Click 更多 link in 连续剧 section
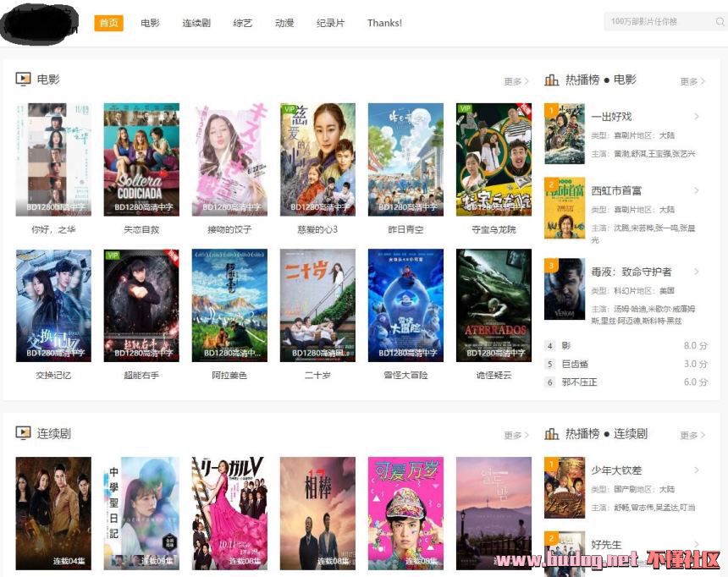 pyautogui.click(x=516, y=436)
